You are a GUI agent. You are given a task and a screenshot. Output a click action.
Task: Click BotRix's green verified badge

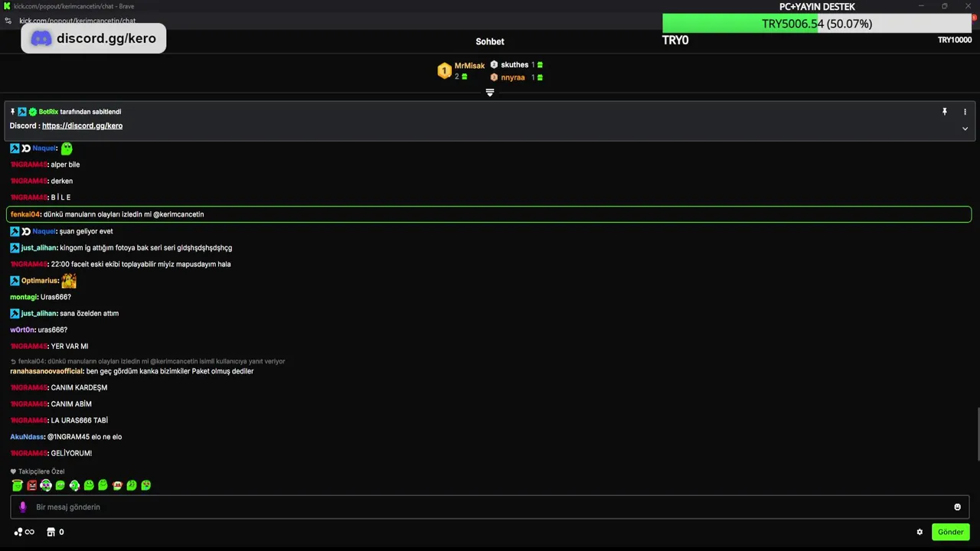pyautogui.click(x=33, y=112)
